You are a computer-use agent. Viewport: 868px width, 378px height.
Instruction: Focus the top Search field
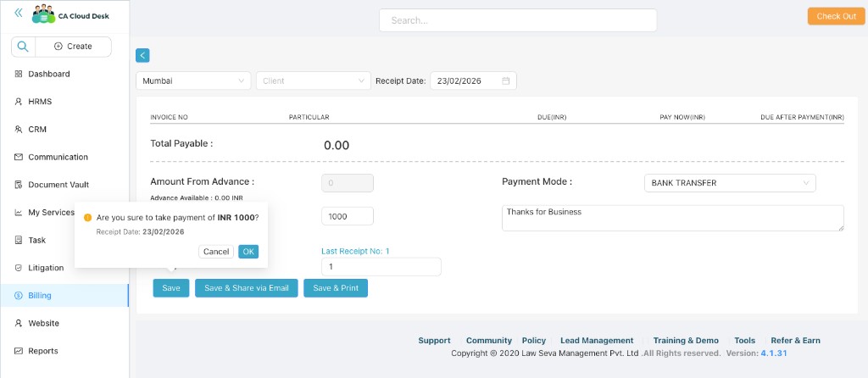(x=517, y=20)
